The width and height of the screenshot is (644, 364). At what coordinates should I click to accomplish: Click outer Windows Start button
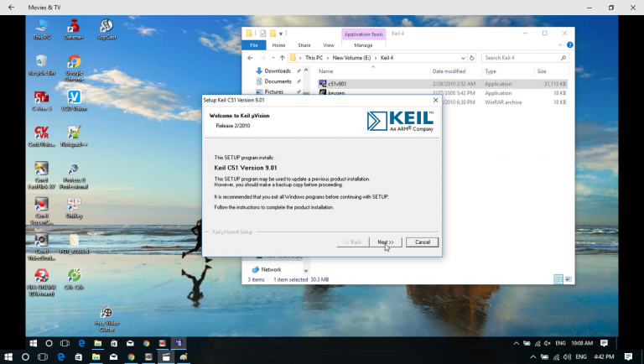pyautogui.click(x=8, y=357)
